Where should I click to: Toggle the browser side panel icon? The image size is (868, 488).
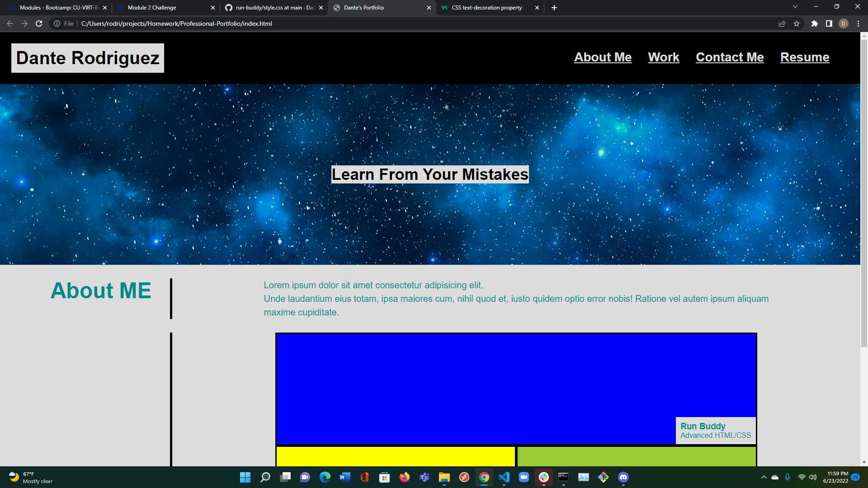point(829,23)
